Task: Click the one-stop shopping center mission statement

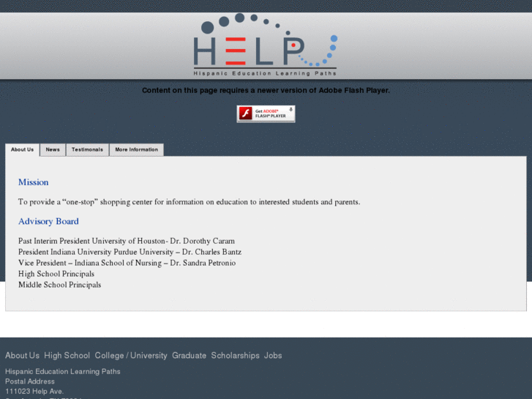Action: [190, 202]
